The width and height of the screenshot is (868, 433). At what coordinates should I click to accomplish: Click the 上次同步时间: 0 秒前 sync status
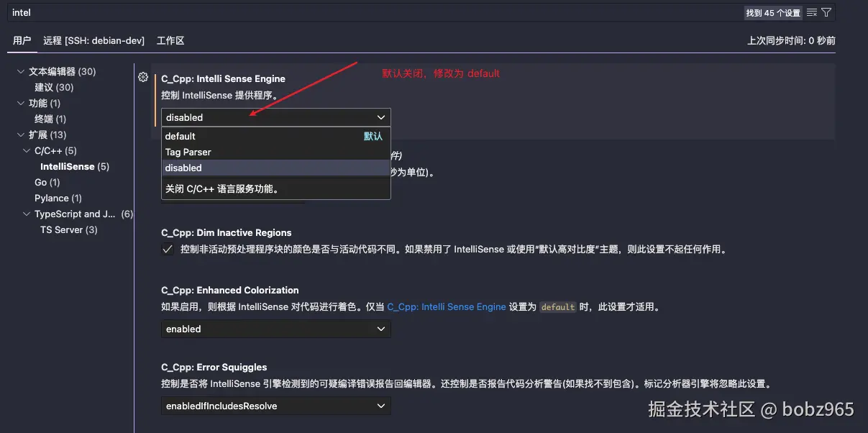tap(791, 41)
